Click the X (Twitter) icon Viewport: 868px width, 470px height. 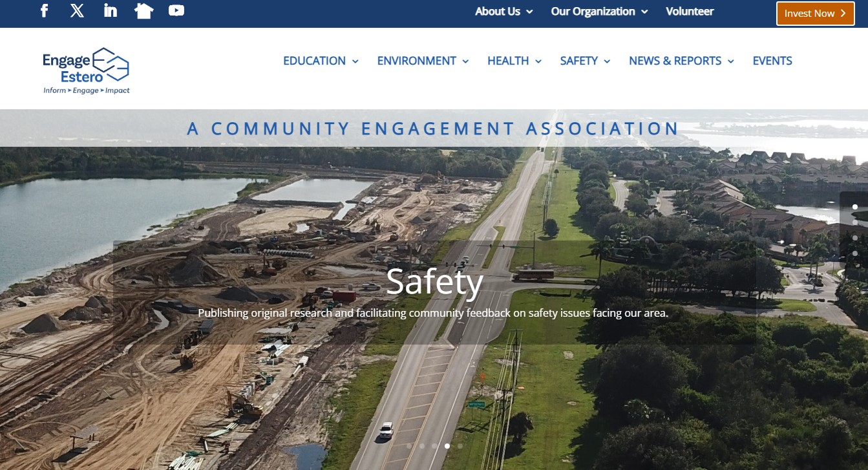click(77, 10)
